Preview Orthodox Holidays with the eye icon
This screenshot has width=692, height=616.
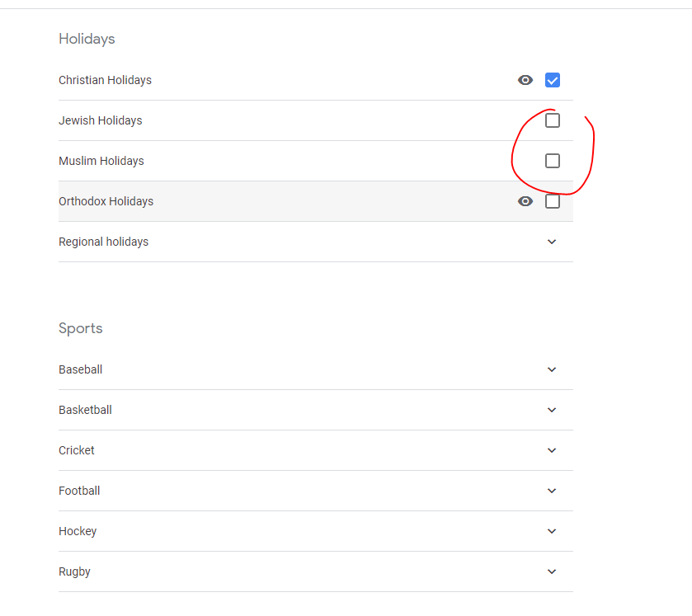(x=525, y=202)
